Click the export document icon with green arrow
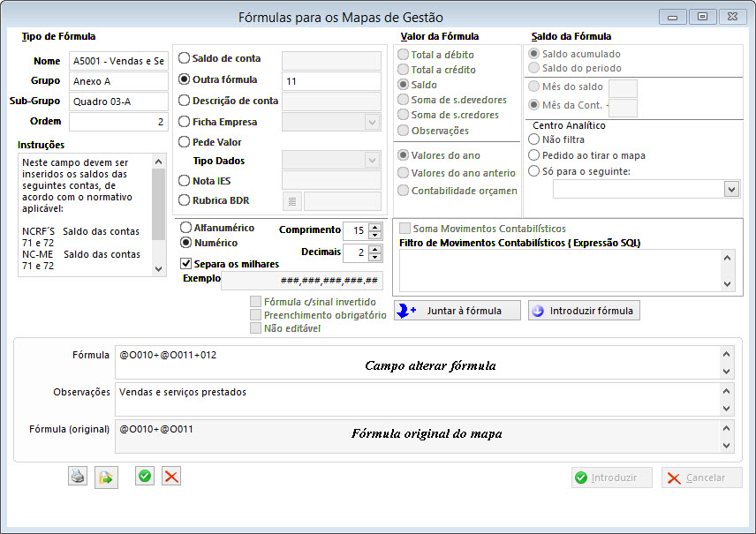 (106, 477)
